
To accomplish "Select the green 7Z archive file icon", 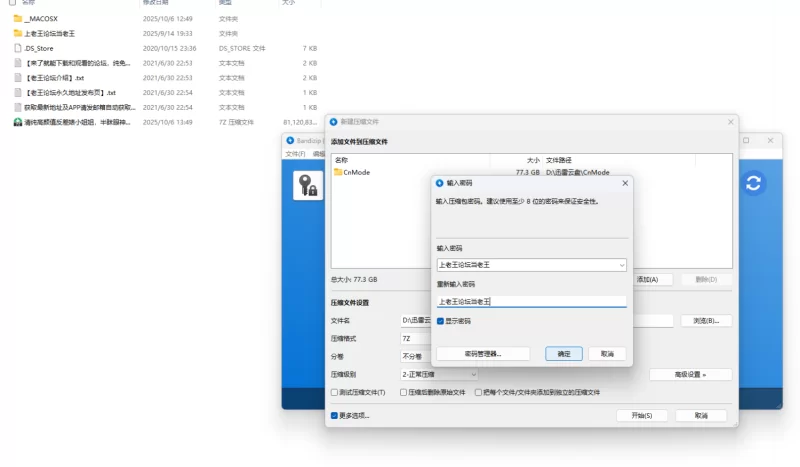I will point(18,122).
